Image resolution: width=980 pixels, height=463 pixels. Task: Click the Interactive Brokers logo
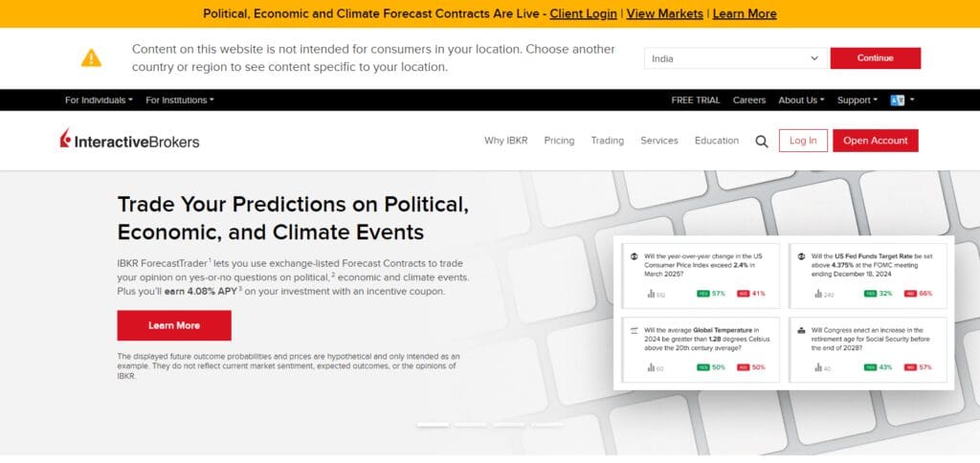(129, 140)
